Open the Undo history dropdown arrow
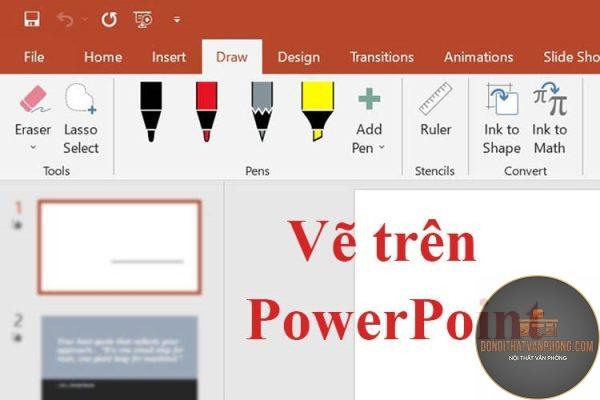 tap(85, 19)
